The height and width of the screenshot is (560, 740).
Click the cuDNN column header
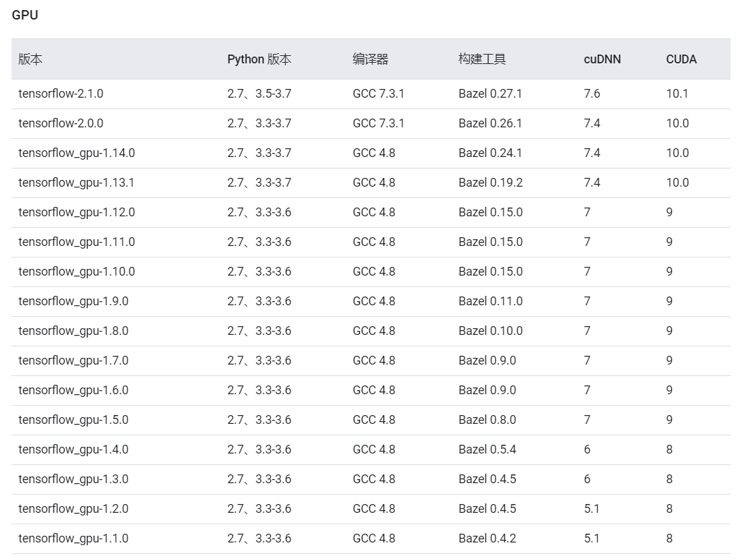(x=603, y=59)
